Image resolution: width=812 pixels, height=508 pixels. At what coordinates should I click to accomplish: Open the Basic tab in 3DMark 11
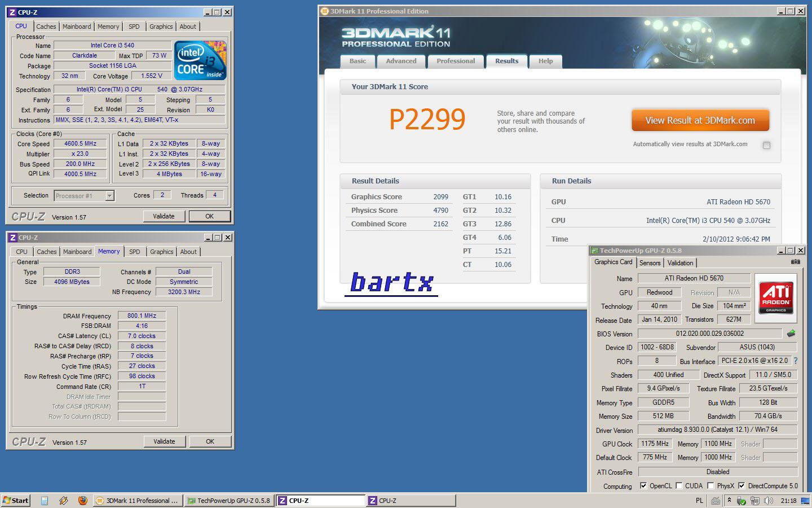[358, 61]
